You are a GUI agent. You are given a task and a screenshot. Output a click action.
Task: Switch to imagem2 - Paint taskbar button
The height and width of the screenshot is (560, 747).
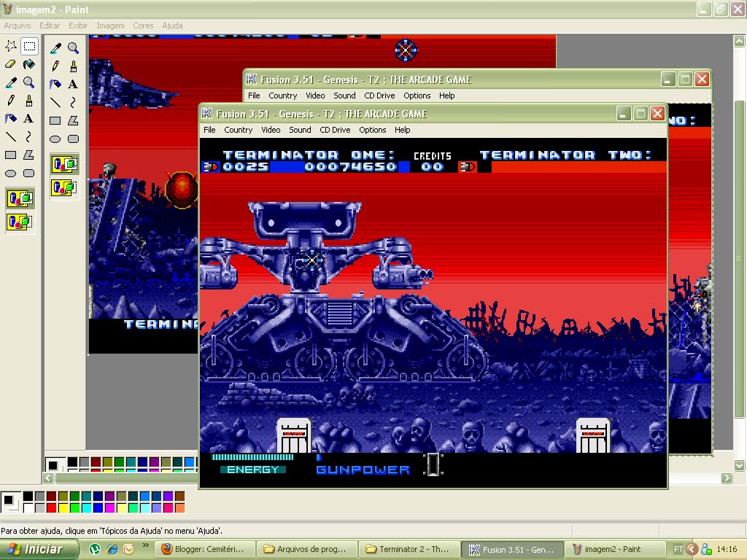point(614,549)
